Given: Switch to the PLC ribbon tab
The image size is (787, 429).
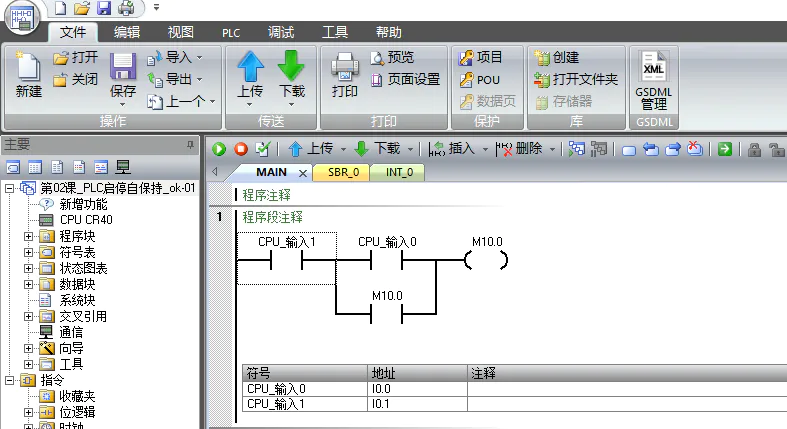Looking at the screenshot, I should point(231,33).
